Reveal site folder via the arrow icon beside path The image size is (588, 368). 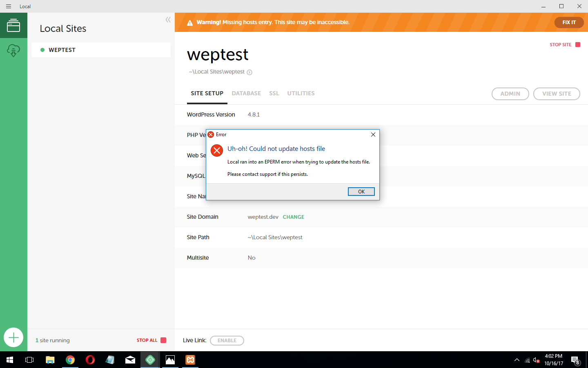[x=249, y=72]
